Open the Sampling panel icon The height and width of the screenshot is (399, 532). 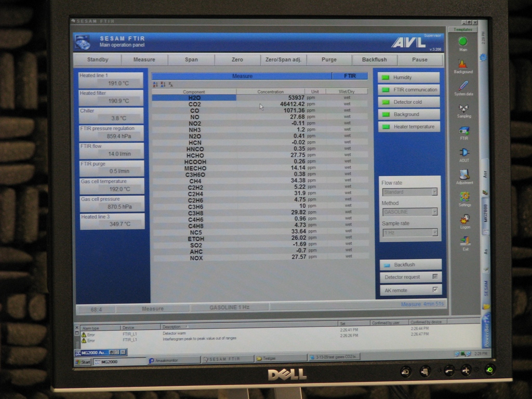coord(464,109)
